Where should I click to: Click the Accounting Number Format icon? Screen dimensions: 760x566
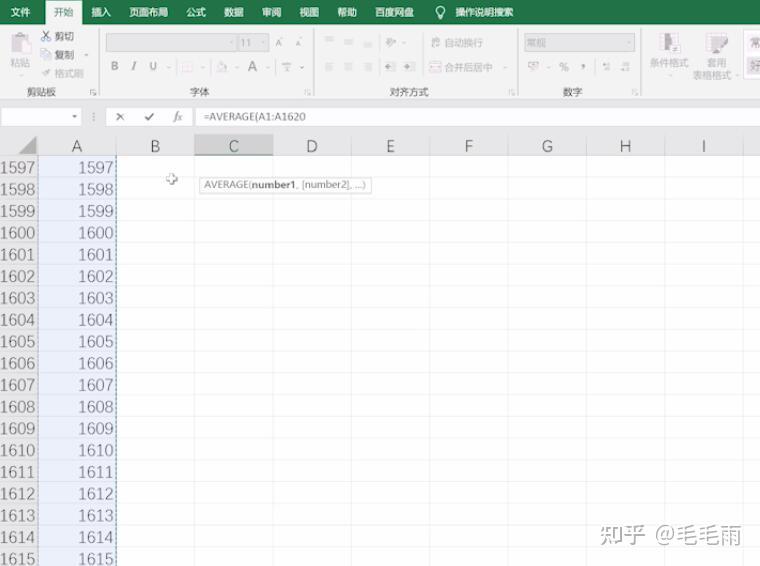click(x=533, y=66)
